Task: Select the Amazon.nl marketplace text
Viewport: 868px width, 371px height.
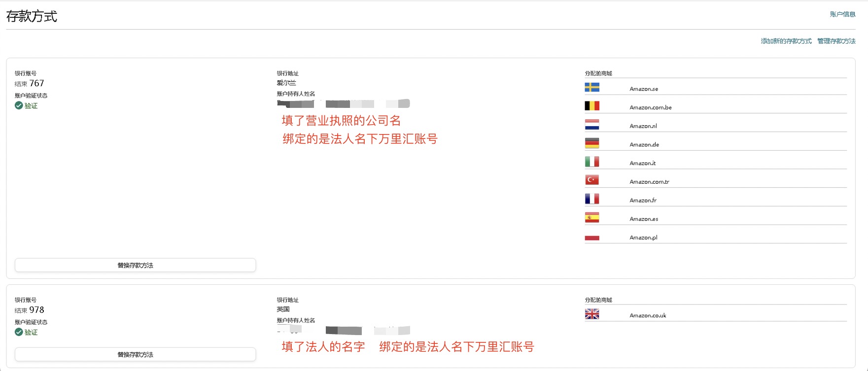Action: click(643, 126)
